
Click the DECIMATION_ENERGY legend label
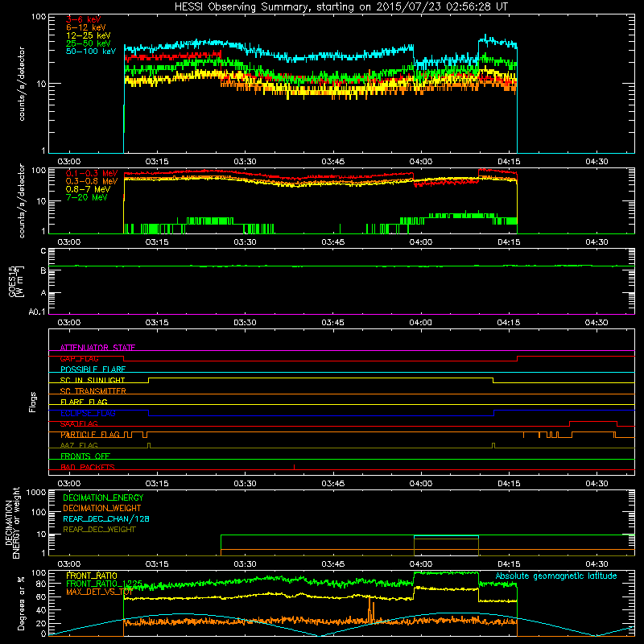coord(103,497)
